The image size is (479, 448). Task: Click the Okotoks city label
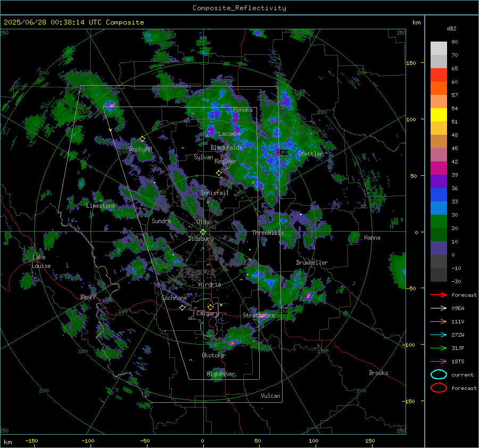coord(213,355)
